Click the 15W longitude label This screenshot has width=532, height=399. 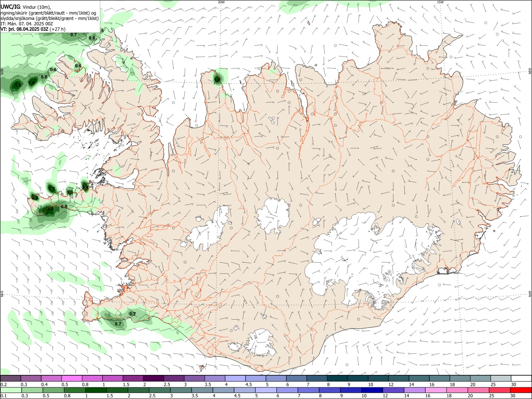pos(440,2)
